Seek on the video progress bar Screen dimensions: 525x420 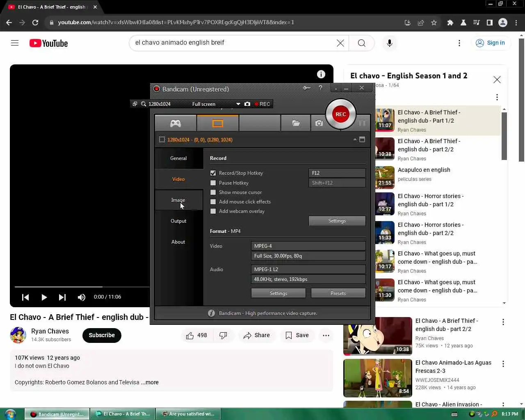coord(82,287)
